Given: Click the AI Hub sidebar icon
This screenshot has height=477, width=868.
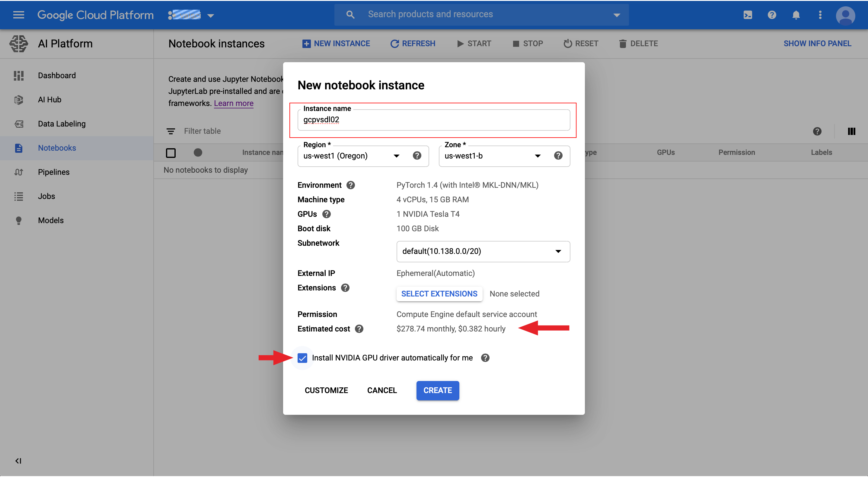Looking at the screenshot, I should [x=18, y=100].
